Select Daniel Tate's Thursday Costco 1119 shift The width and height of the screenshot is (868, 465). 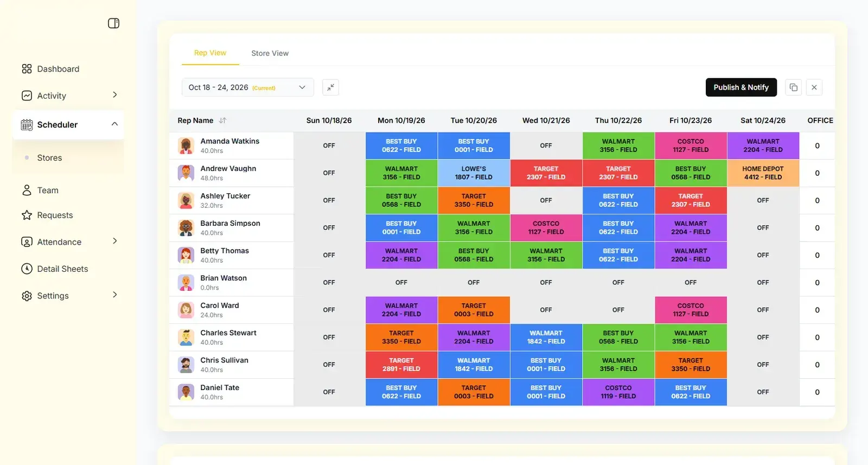[x=618, y=392]
